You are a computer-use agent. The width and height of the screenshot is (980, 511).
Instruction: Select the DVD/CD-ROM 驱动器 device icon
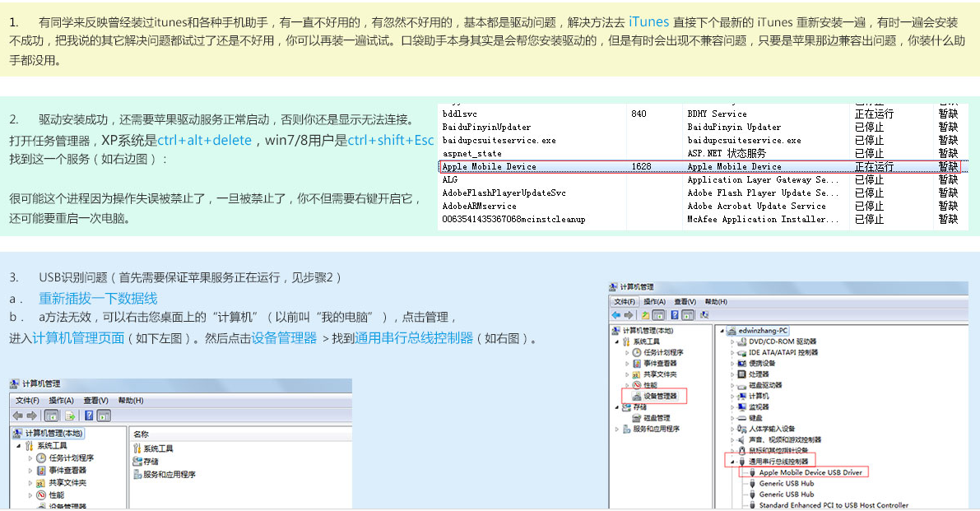741,341
